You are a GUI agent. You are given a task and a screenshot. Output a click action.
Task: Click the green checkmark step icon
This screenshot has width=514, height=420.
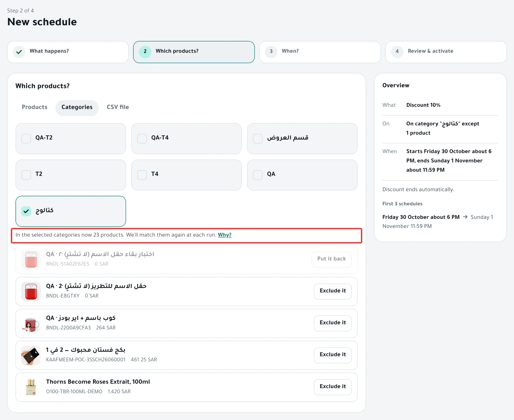19,52
